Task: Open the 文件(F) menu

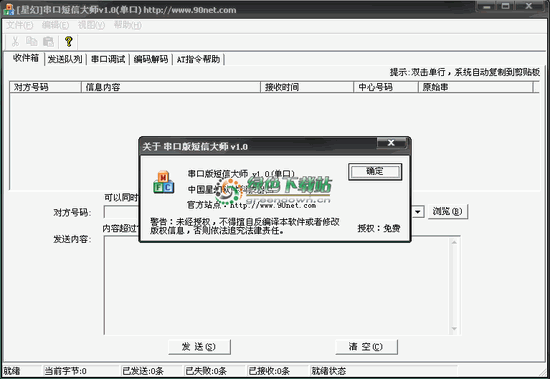Action: click(x=20, y=25)
